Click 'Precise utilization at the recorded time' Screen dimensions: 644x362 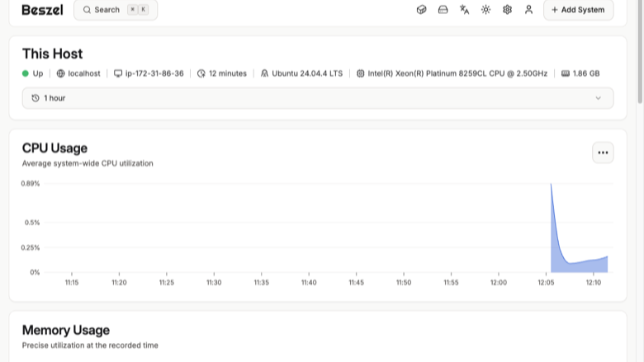tap(90, 346)
